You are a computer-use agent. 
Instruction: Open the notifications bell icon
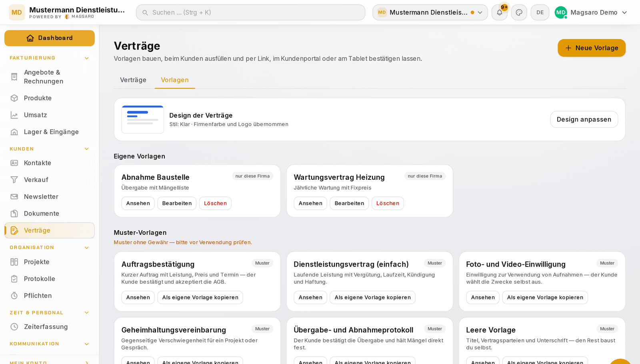click(x=500, y=12)
